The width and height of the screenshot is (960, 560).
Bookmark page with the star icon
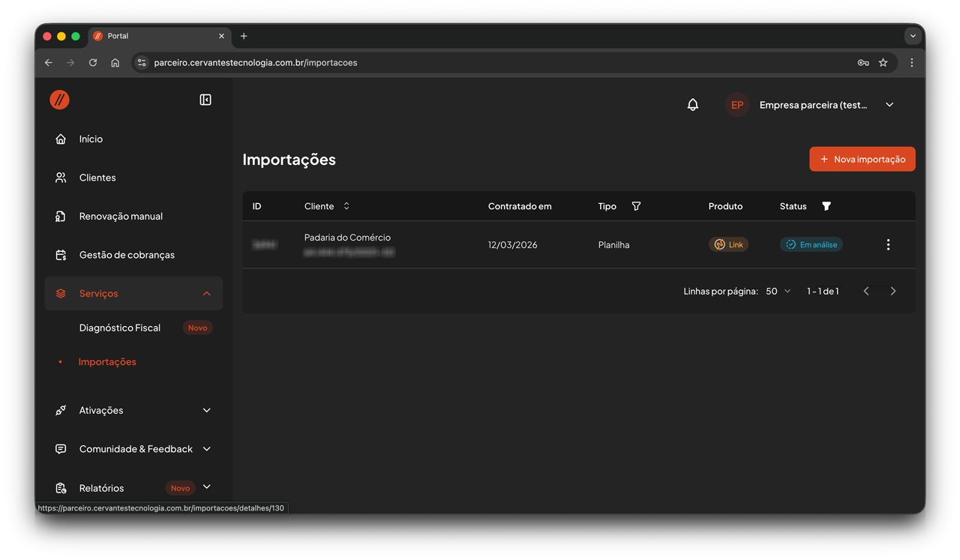tap(883, 63)
